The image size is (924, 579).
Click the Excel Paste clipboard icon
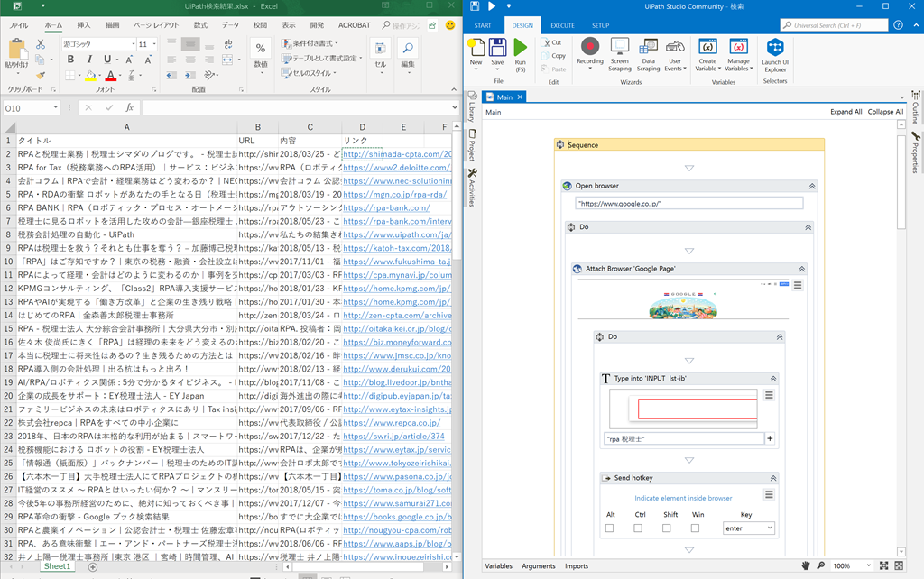pyautogui.click(x=16, y=49)
